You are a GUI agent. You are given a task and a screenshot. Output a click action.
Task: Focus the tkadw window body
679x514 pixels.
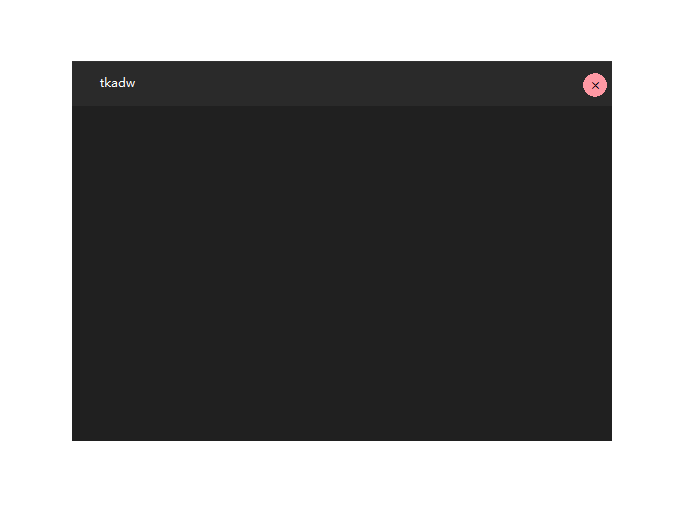342,273
